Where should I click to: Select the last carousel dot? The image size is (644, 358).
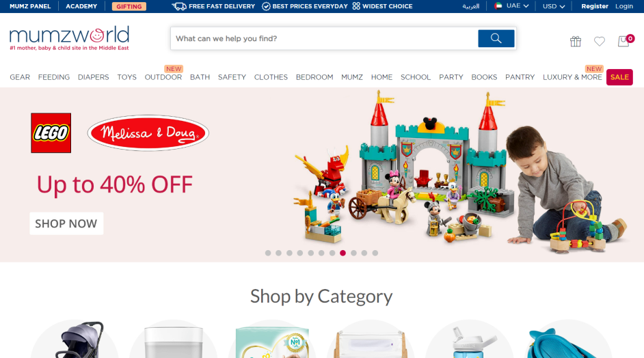pos(375,253)
